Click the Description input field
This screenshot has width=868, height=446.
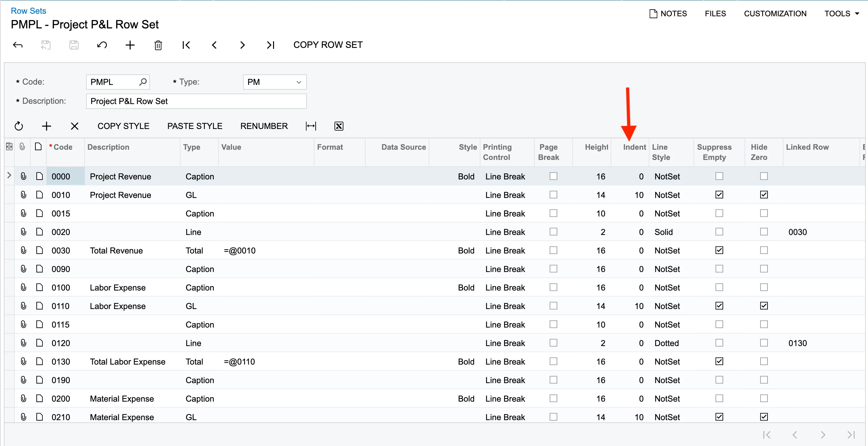pyautogui.click(x=196, y=101)
